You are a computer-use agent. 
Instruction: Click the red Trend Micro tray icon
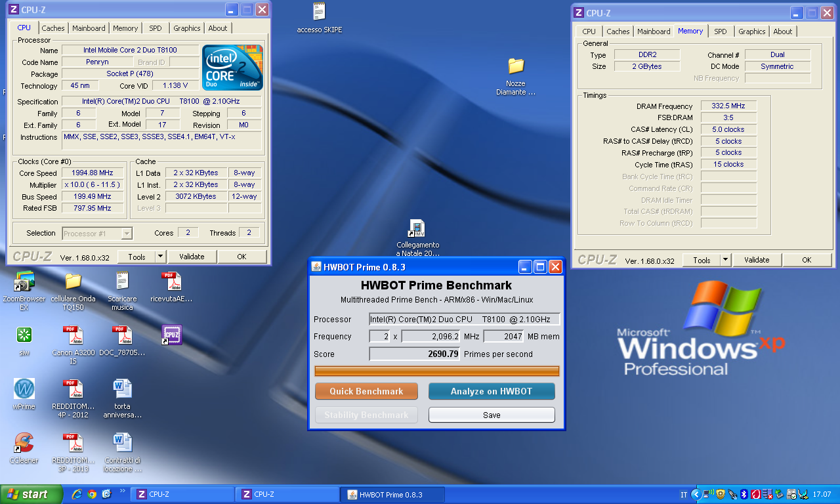point(755,494)
